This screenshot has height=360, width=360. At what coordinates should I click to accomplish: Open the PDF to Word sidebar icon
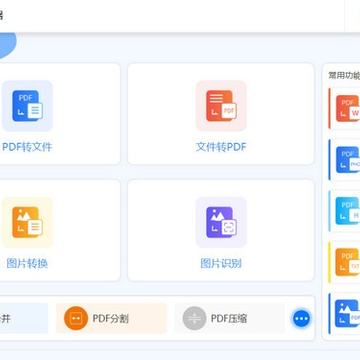click(x=348, y=108)
